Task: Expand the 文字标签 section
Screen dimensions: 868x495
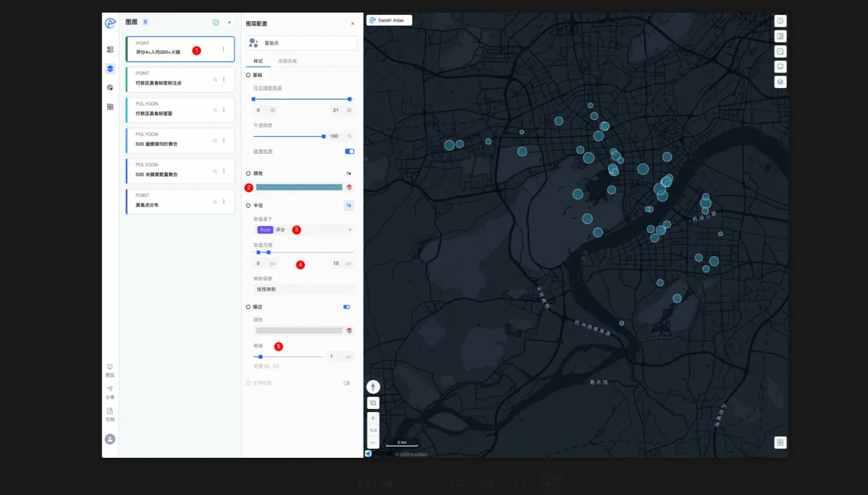Action: [248, 383]
